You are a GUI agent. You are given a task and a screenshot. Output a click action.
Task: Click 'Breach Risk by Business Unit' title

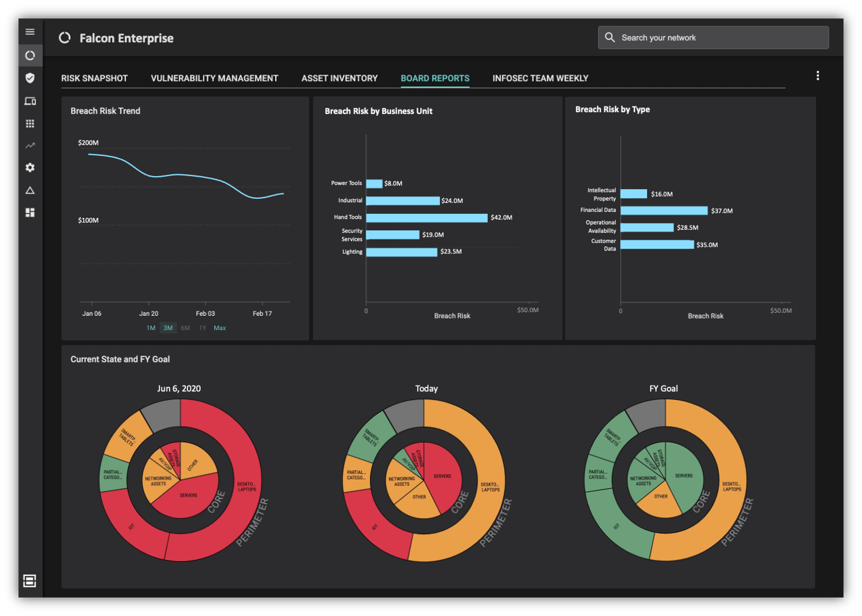tap(379, 111)
